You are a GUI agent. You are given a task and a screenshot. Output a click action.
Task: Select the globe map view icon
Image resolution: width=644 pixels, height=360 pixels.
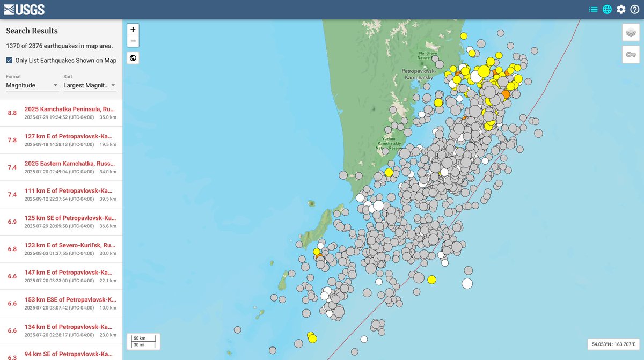pos(607,9)
